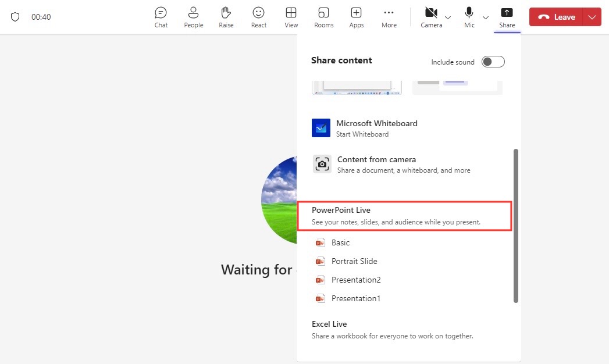Open breakout Rooms
The width and height of the screenshot is (609, 364).
[323, 17]
